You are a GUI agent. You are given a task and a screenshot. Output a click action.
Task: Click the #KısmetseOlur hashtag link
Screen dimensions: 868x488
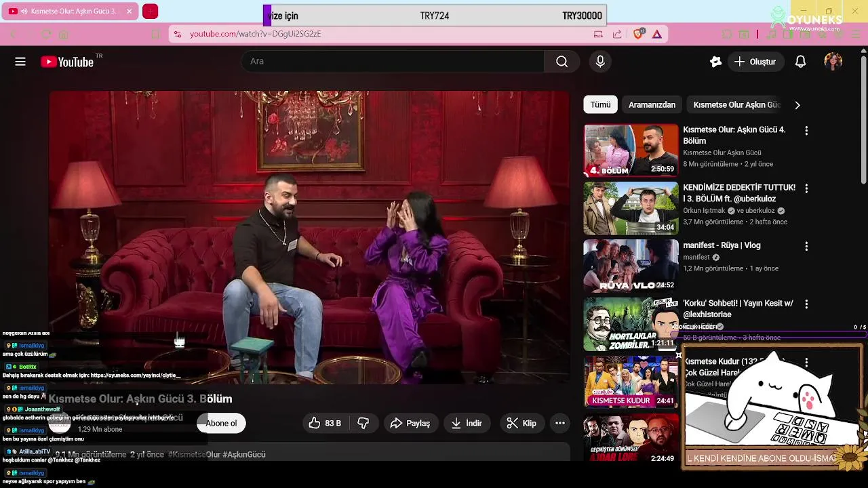tap(194, 454)
